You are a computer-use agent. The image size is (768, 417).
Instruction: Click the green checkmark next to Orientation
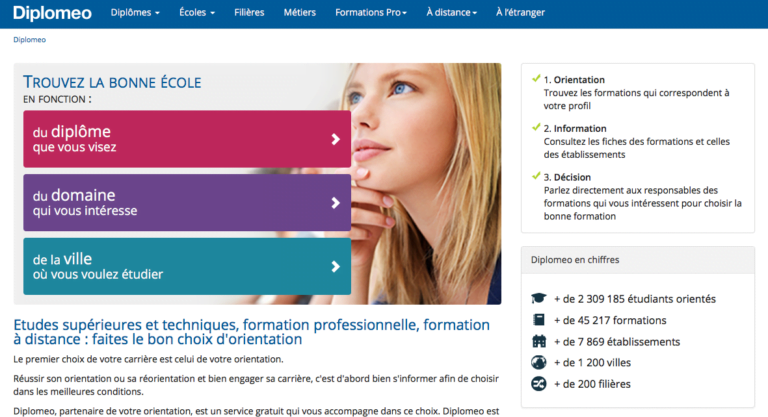(535, 79)
